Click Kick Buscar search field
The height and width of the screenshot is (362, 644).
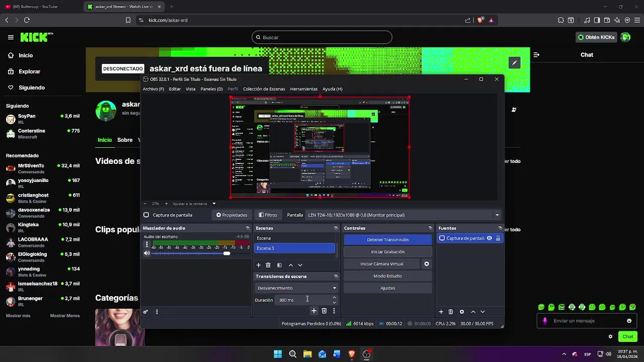pos(322,37)
